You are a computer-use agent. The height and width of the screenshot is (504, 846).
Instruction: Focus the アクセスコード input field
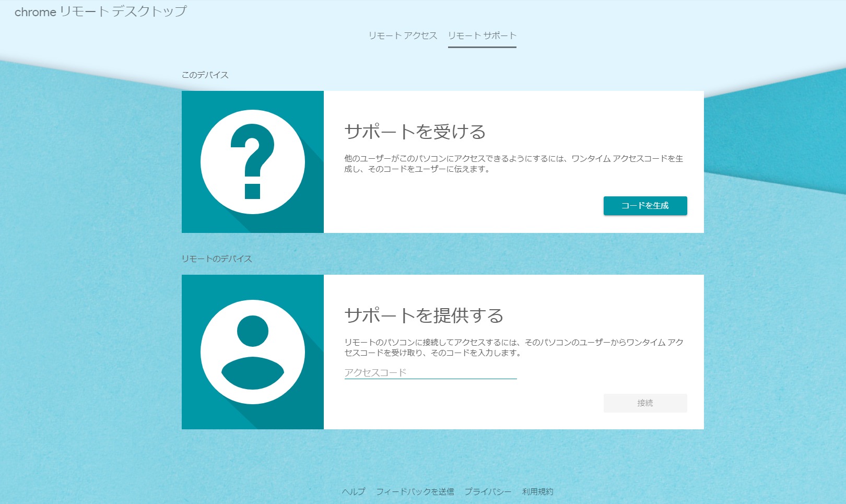coord(430,372)
